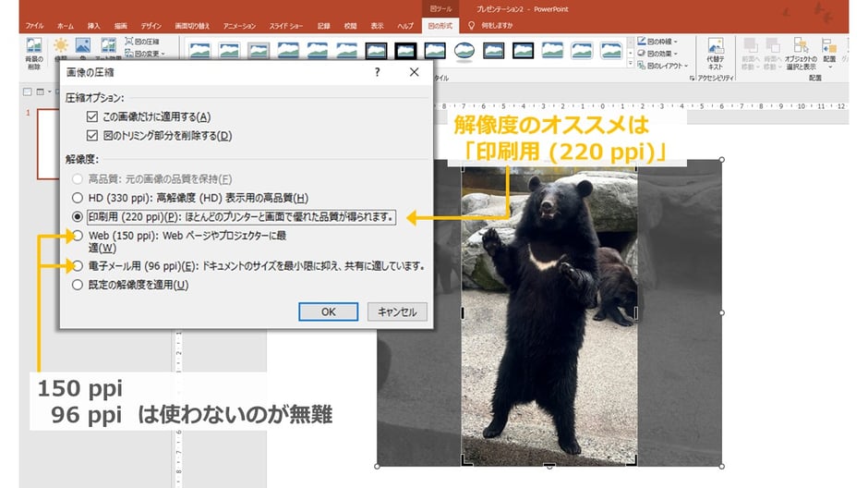Select the 電子メール用 (96 ppi) radio button
This screenshot has height=488, width=868.
(78, 266)
